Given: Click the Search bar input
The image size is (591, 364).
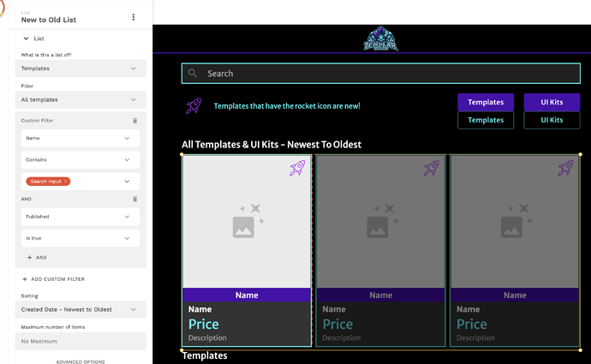Looking at the screenshot, I should pyautogui.click(x=380, y=74).
